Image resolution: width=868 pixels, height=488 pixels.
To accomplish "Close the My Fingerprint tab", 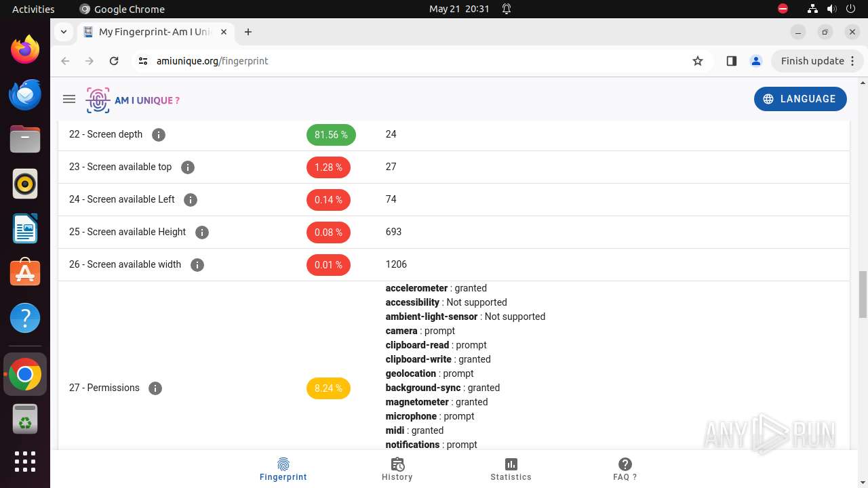I will pyautogui.click(x=224, y=32).
